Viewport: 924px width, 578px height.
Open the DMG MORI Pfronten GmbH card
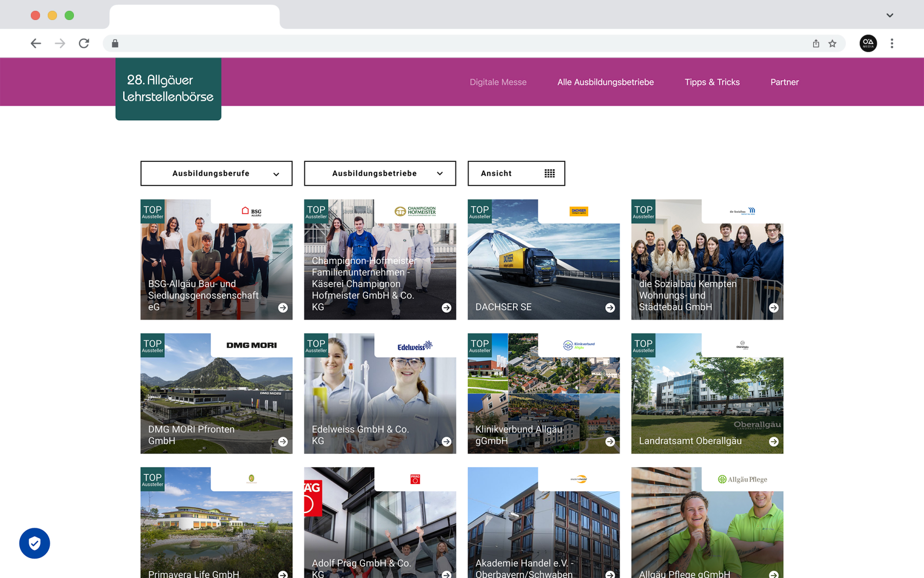coord(217,394)
